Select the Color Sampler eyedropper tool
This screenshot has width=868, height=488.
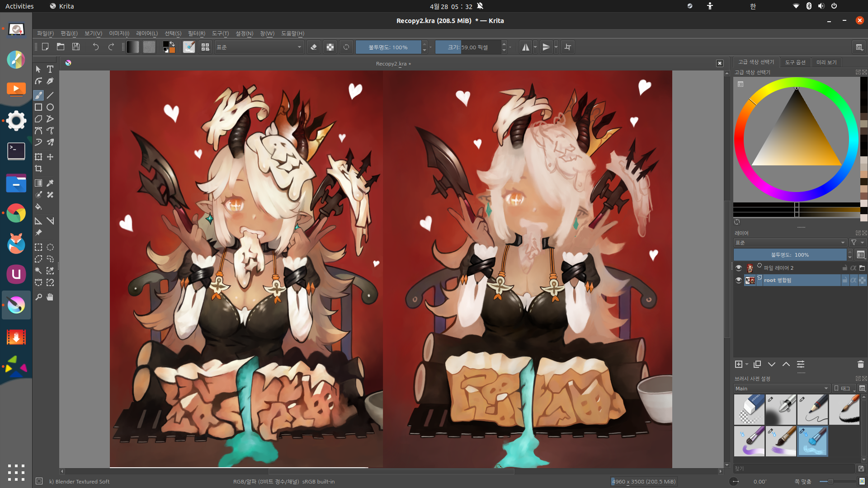click(50, 183)
